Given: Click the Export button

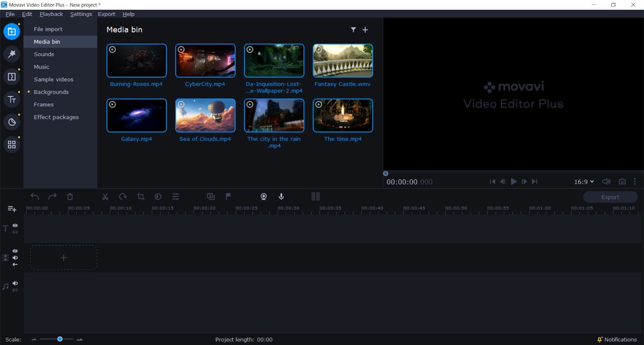Looking at the screenshot, I should coord(610,197).
